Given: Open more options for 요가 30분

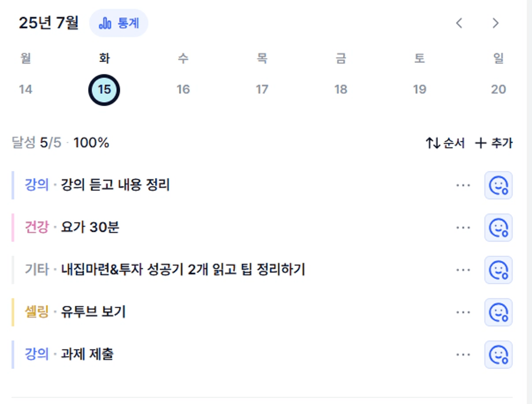Looking at the screenshot, I should pyautogui.click(x=463, y=228).
